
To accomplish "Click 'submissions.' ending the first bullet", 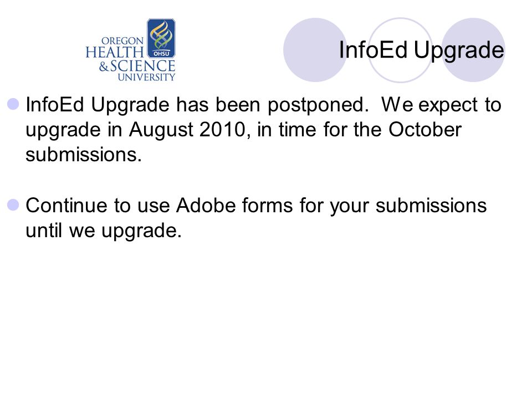I will coord(84,155).
